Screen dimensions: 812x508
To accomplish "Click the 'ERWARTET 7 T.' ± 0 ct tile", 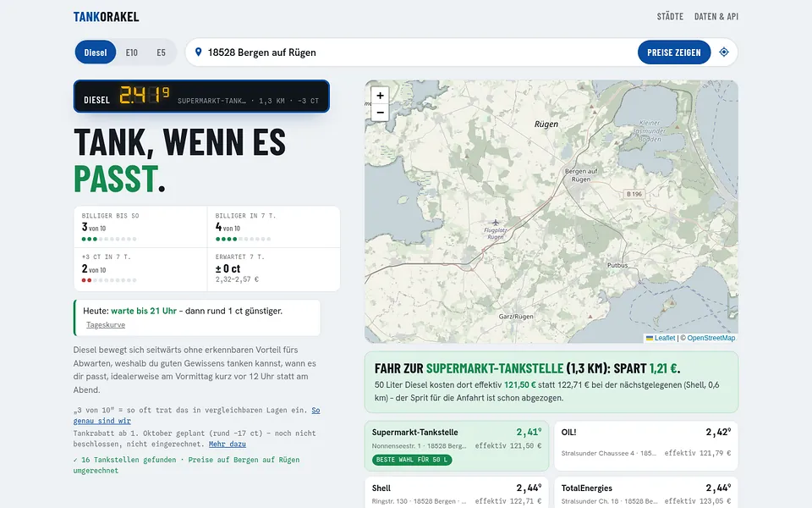I will coord(273,269).
